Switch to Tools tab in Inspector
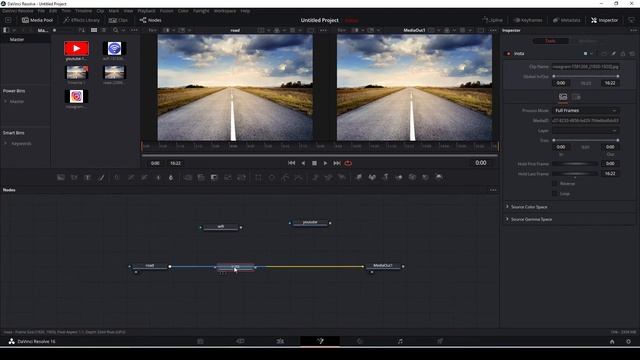The height and width of the screenshot is (360, 640). point(550,41)
